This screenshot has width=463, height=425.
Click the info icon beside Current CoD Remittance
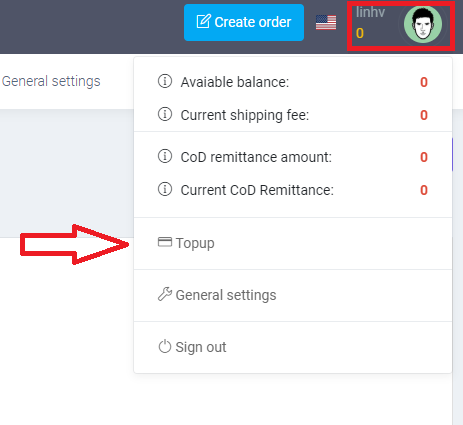[165, 189]
